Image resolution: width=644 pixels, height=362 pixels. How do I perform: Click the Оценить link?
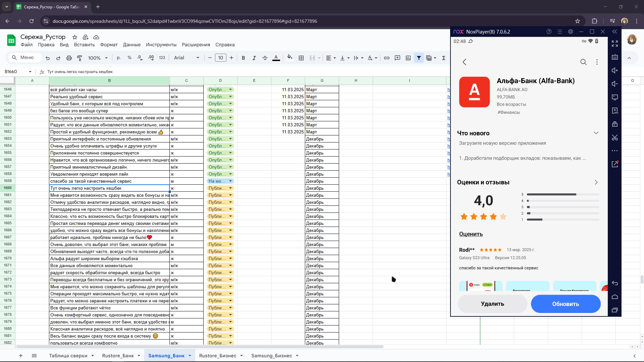click(x=471, y=234)
